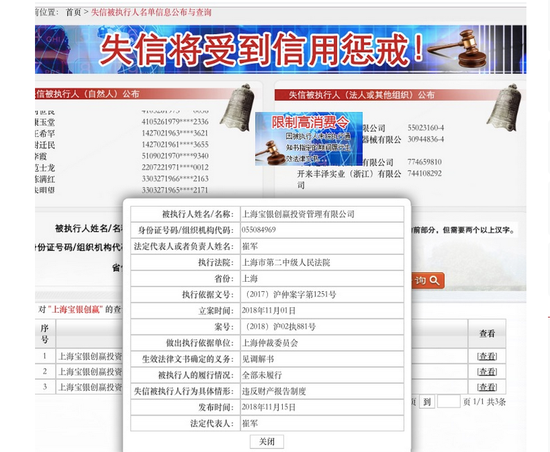This screenshot has height=452, width=550.
Task: Select case number (2018)沪02执881号
Action: coord(279,327)
